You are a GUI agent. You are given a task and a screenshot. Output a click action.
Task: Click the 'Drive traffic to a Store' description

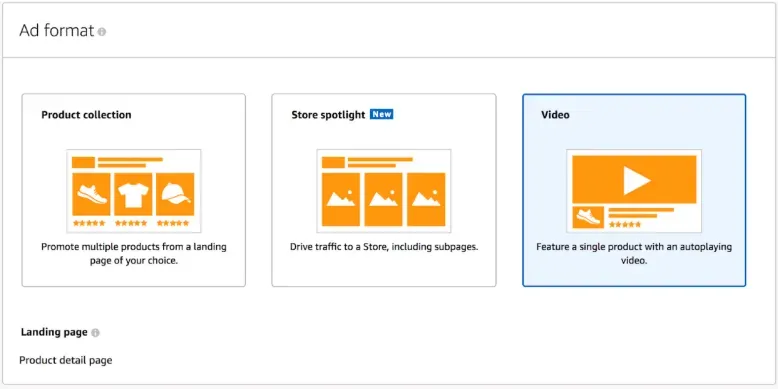click(384, 247)
